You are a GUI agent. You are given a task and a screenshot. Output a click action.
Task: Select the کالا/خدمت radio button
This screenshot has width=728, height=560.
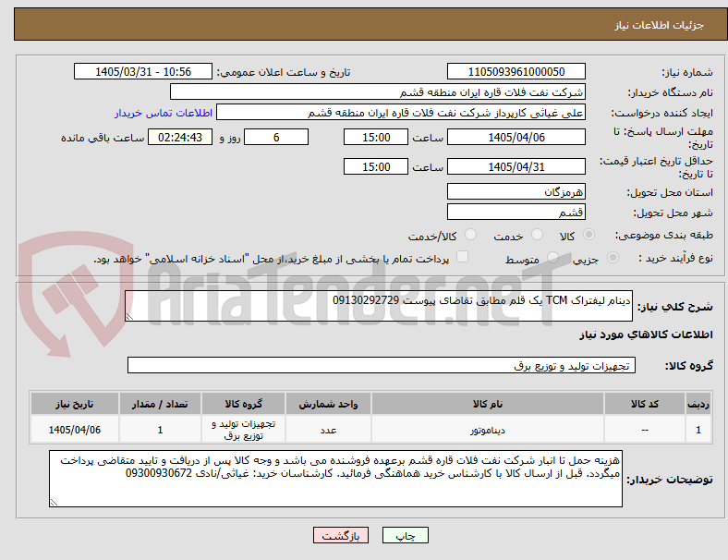click(x=470, y=235)
